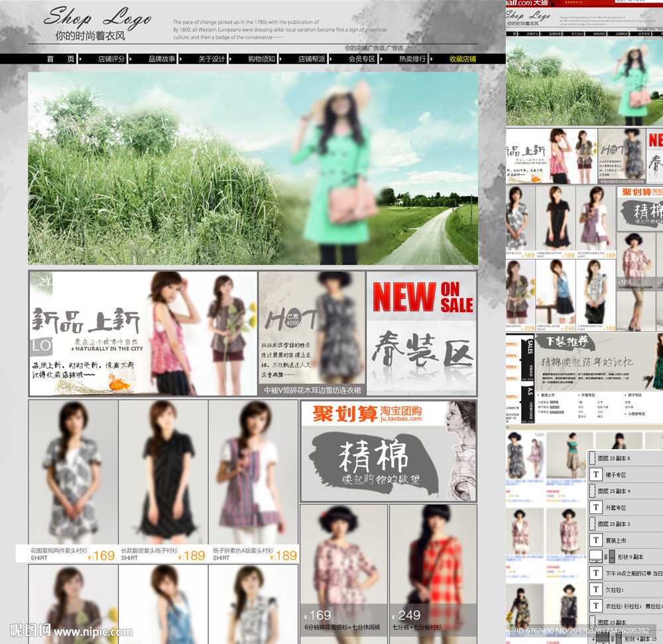The width and height of the screenshot is (663, 644).
Task: Open the 热卖排行 navigation item
Action: point(412,59)
